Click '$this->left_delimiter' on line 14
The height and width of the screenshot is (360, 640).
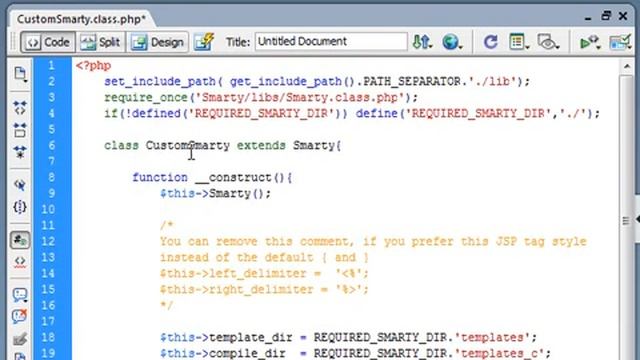tap(233, 273)
